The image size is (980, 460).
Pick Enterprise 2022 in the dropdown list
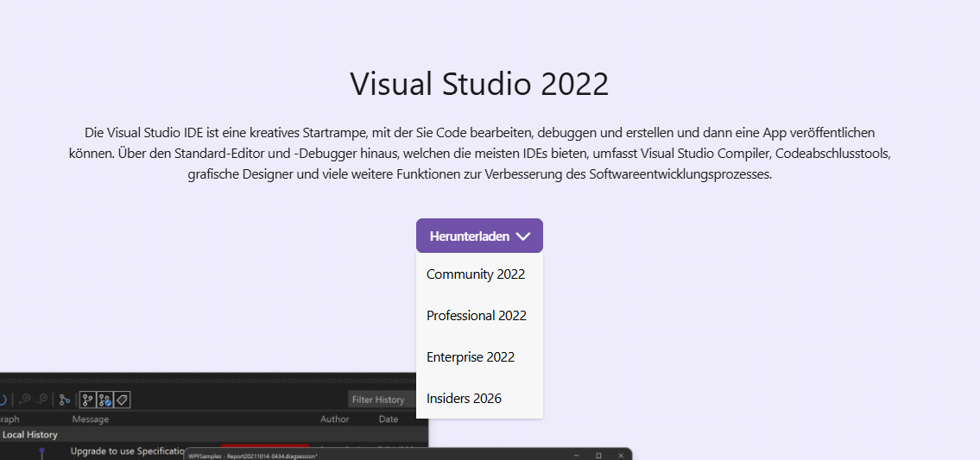[471, 357]
